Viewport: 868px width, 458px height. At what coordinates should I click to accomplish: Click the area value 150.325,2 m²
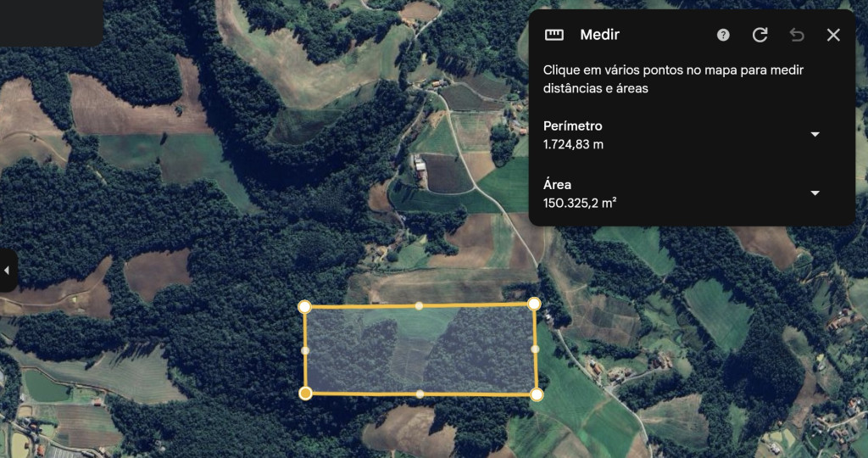[x=580, y=204]
